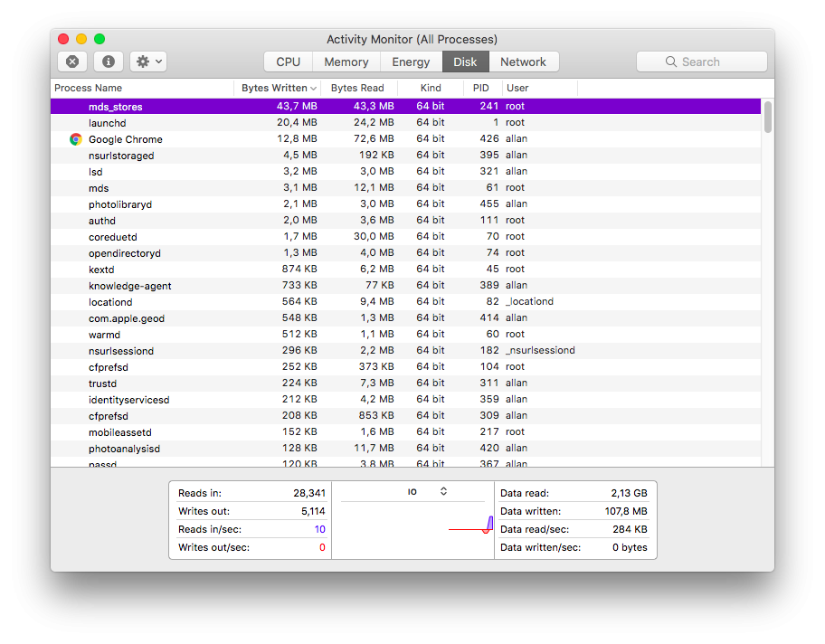Switch to the Network tab
This screenshot has height=644, width=825.
click(x=524, y=62)
